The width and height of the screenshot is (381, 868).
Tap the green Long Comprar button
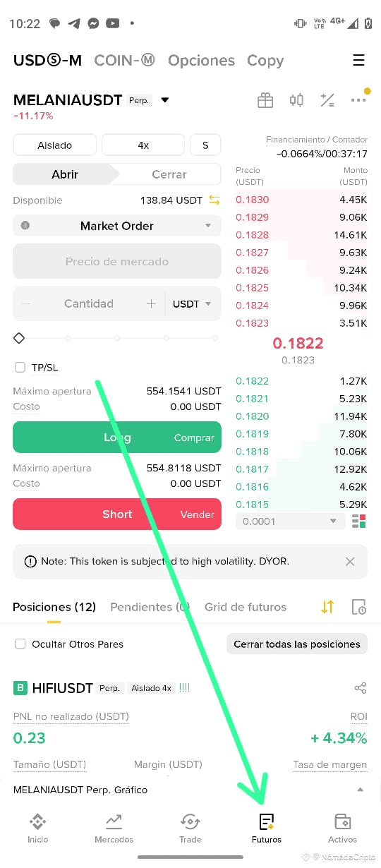[x=117, y=438]
